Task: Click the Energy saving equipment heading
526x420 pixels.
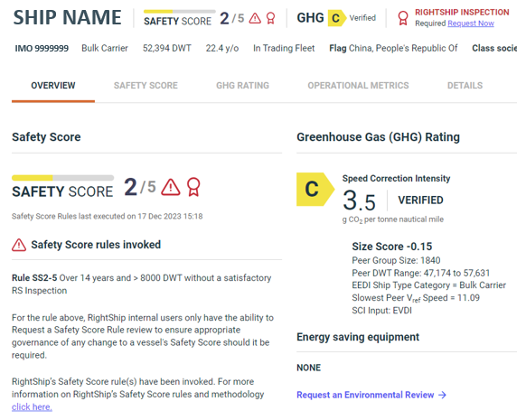Action: point(358,337)
